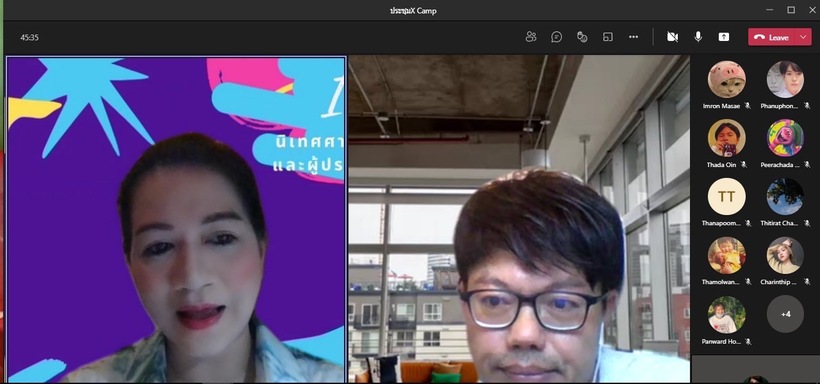Click the muted mic icon beside Thitirat Cha
This screenshot has height=384, width=820.
pos(806,223)
